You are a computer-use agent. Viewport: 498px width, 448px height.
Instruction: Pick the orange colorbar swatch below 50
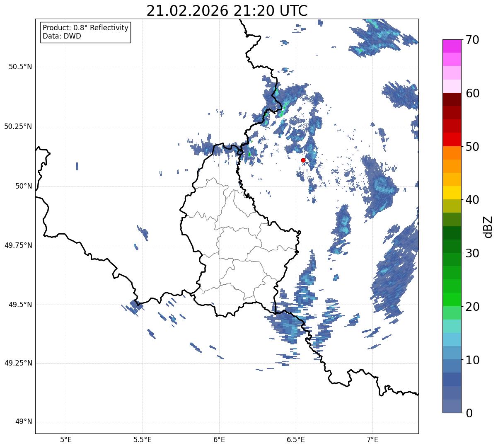click(x=452, y=153)
